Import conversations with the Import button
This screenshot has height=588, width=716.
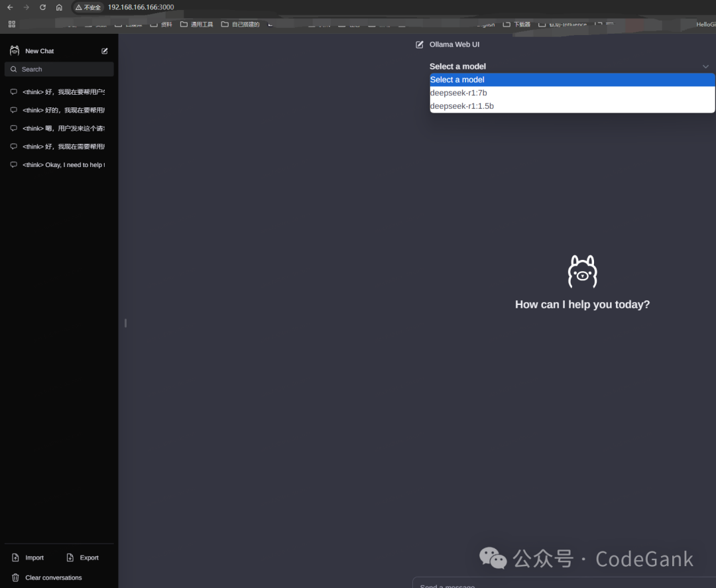pos(29,558)
